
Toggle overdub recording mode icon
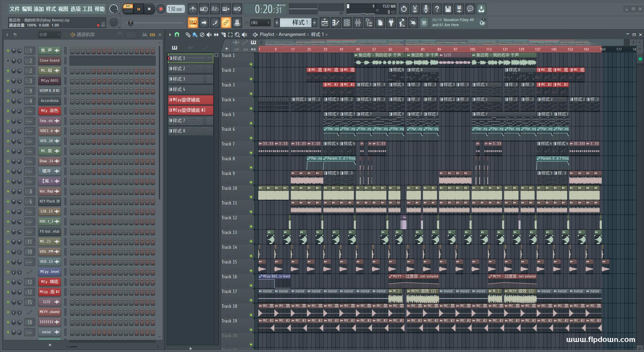point(226,9)
